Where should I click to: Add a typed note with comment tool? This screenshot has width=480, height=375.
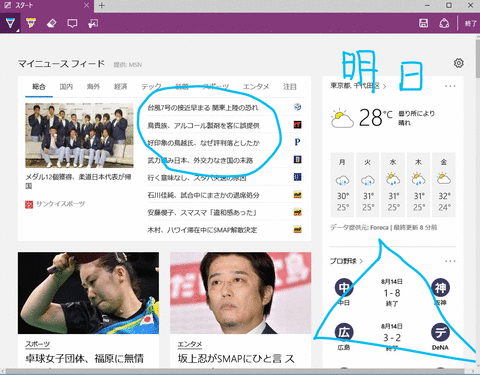click(x=72, y=23)
